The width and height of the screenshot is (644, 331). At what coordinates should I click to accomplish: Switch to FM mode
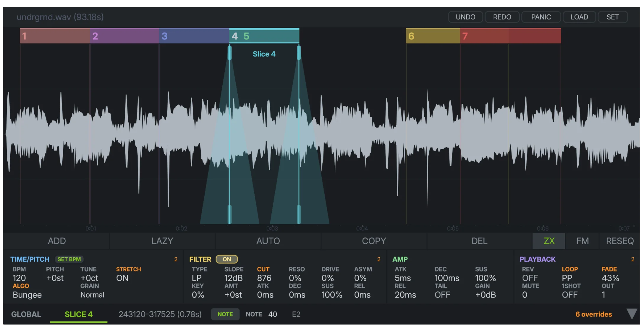coord(582,241)
